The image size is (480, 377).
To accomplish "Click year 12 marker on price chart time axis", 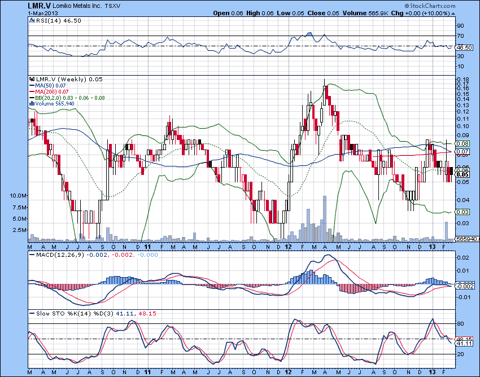I will (288, 247).
